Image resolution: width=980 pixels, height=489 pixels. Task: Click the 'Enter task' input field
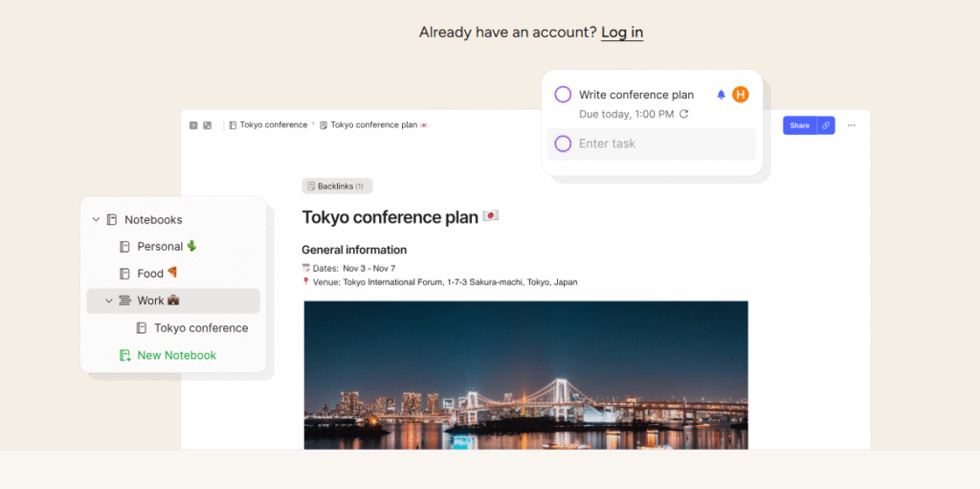(660, 144)
